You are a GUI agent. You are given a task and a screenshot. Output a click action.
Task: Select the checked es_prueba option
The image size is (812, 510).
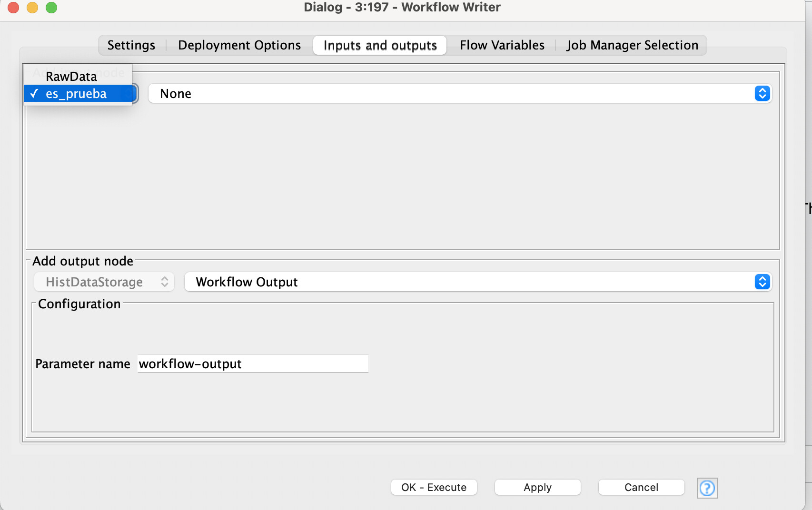coord(76,94)
